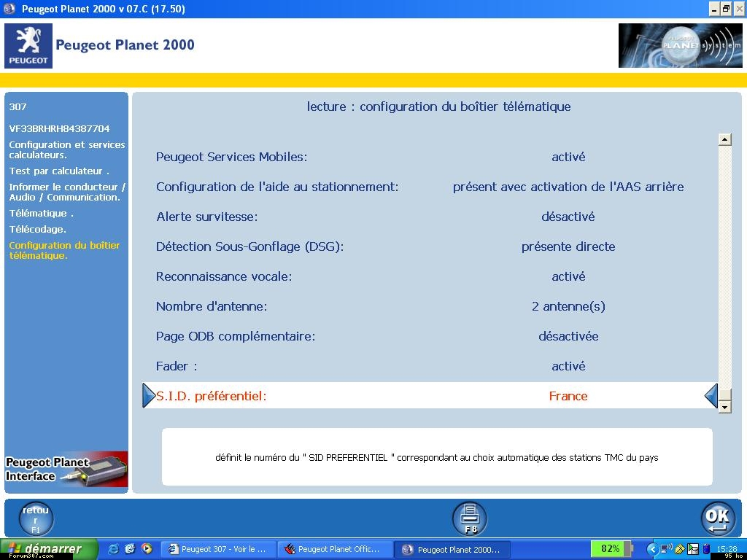Screen dimensions: 747x560
Task: Open Configuration et services calculateurs
Action: 66,149
